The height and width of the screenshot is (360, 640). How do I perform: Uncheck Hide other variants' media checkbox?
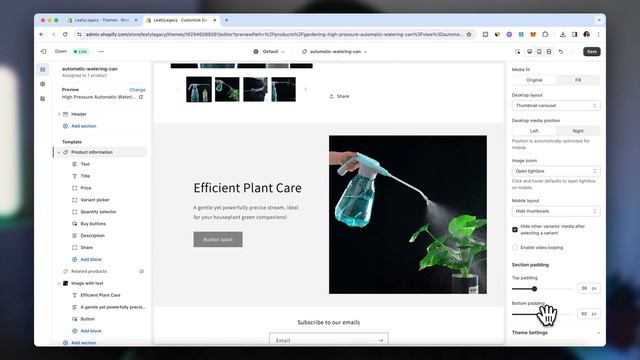pos(515,229)
